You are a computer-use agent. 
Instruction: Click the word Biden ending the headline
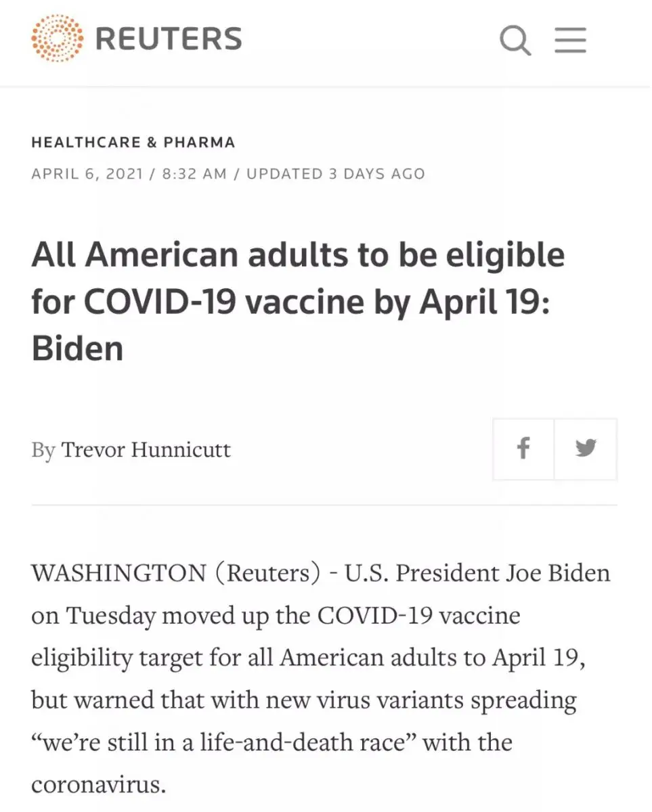click(78, 349)
